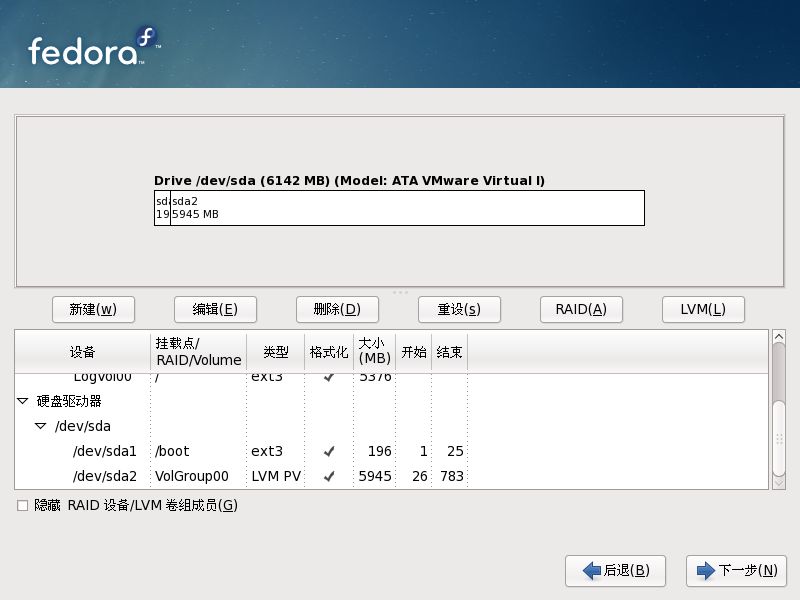Click the /boot mount point cell
800x600 pixels.
point(172,451)
